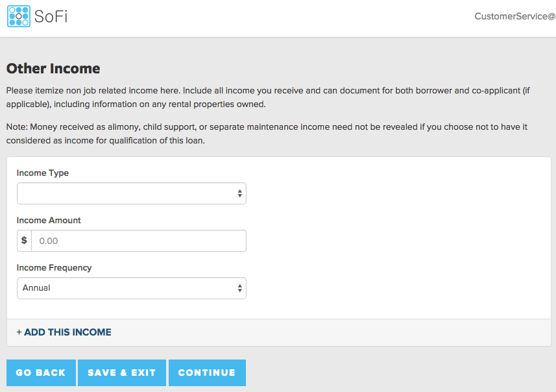Viewport: 556px width, 392px height.
Task: Click the Add This Income link
Action: 67,332
